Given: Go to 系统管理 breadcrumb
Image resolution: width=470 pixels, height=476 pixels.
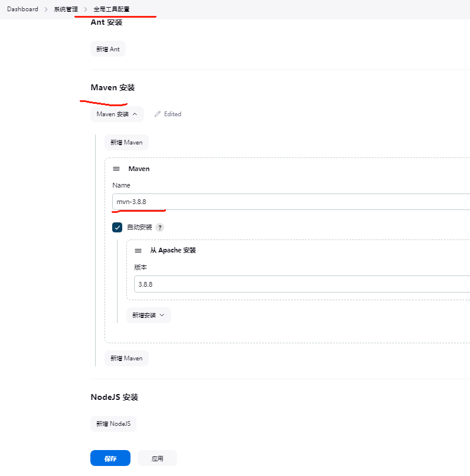Looking at the screenshot, I should [x=66, y=9].
